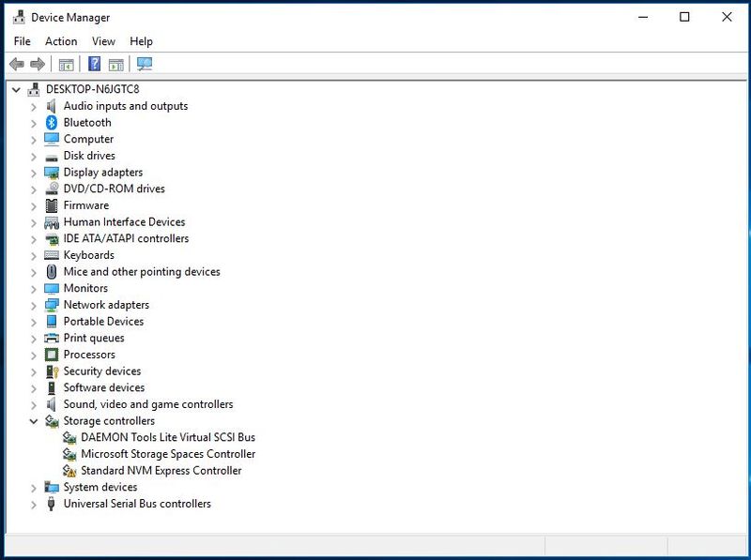Click the Audio inputs and outputs speaker icon
The width and height of the screenshot is (751, 560).
52,106
